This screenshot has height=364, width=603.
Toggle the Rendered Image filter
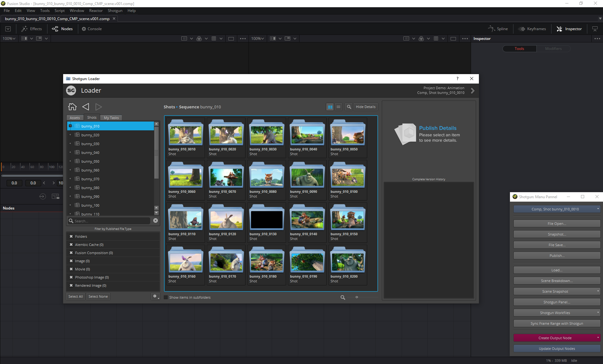(71, 285)
